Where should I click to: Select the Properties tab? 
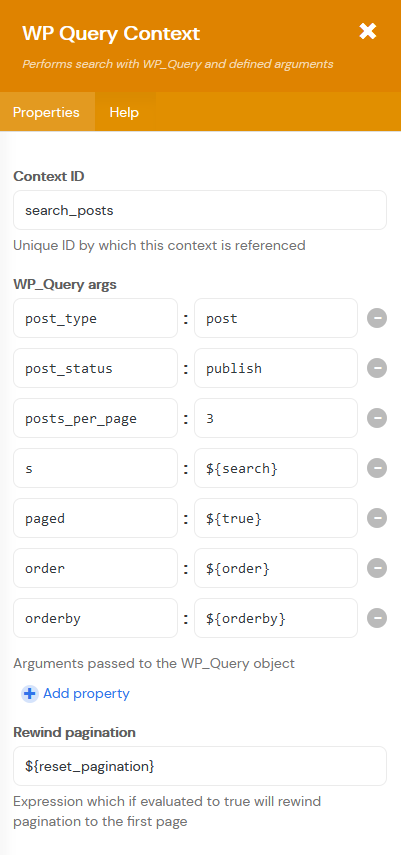pyautogui.click(x=47, y=112)
